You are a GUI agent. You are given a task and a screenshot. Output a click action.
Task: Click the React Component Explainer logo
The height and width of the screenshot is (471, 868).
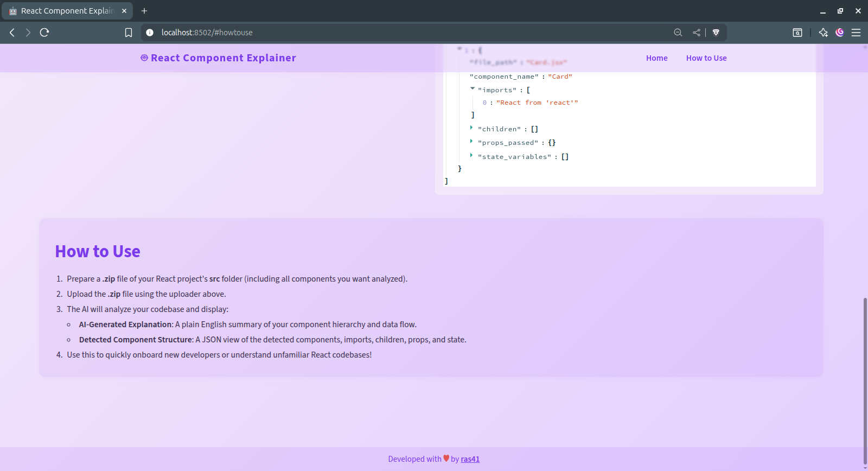click(x=218, y=58)
